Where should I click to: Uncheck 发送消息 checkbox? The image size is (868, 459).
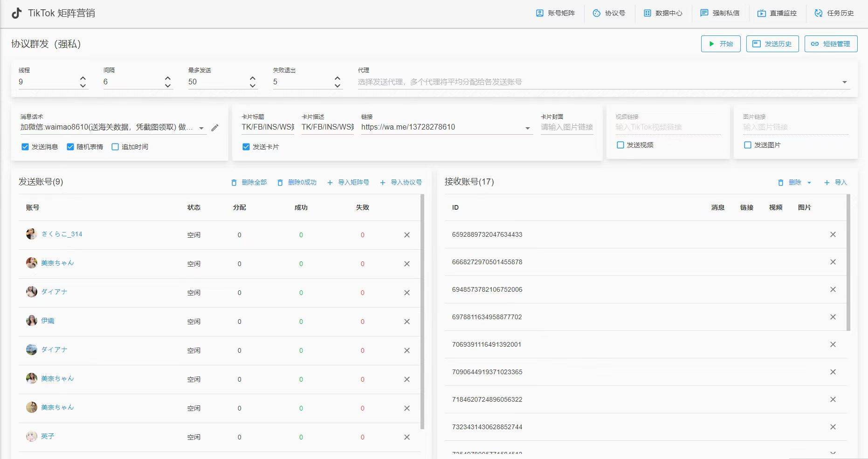click(x=25, y=147)
